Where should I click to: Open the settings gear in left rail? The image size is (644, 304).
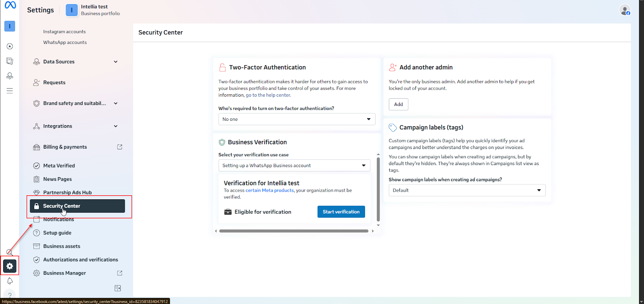(10, 266)
